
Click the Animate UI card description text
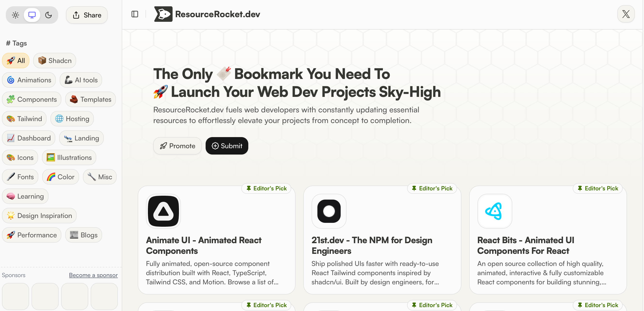(x=212, y=273)
